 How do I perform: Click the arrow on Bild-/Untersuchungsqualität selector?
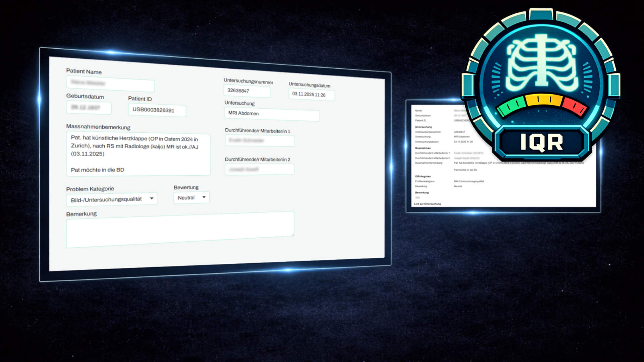click(152, 198)
